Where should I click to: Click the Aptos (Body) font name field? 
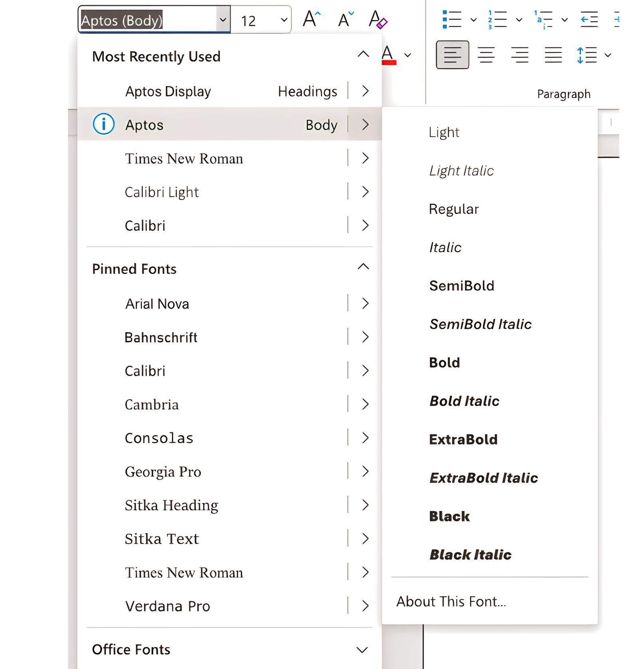pos(148,20)
